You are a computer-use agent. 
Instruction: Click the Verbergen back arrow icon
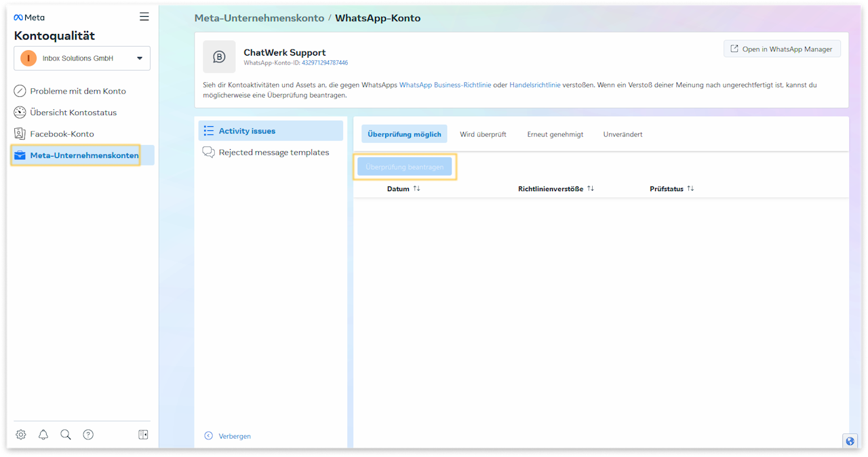[209, 436]
